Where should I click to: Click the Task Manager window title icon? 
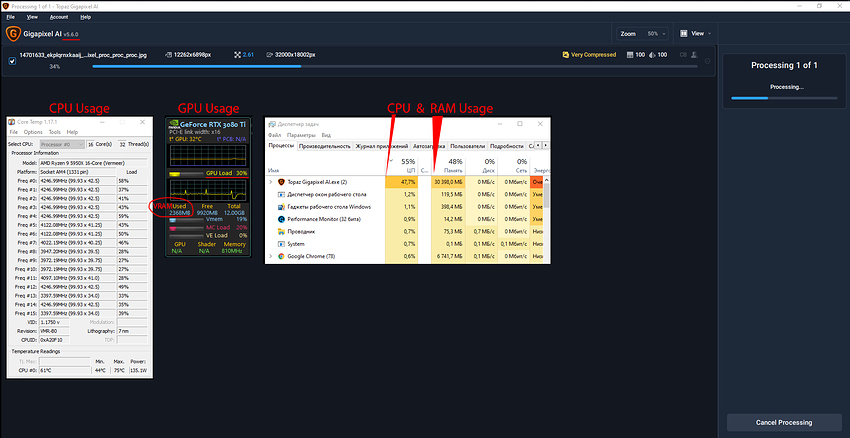point(272,124)
